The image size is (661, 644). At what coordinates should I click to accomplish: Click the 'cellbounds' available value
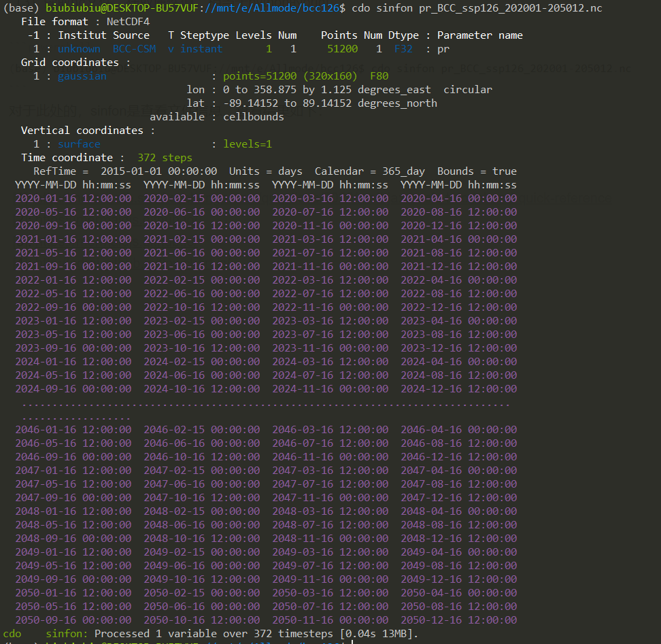(x=254, y=117)
